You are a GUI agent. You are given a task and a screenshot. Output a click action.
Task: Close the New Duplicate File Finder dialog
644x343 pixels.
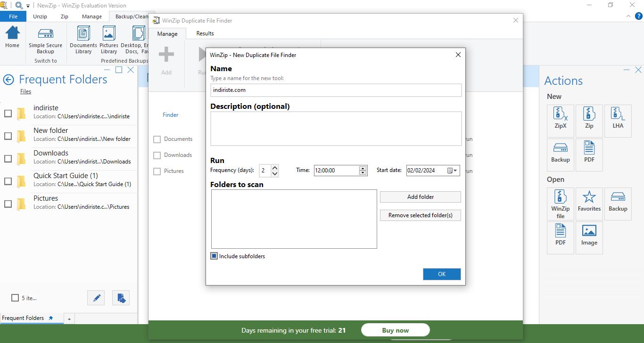(x=458, y=55)
